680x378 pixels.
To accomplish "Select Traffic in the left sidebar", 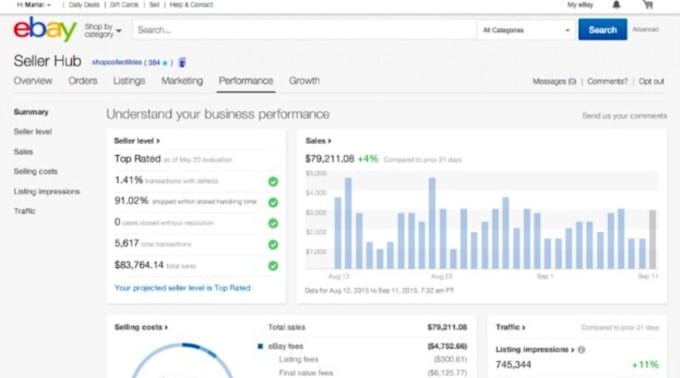I will click(x=24, y=211).
